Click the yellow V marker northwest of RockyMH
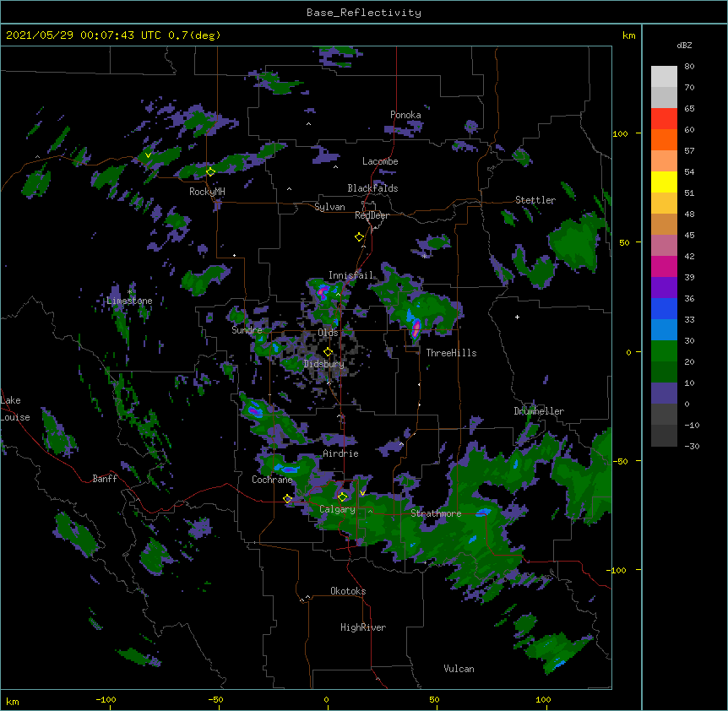The height and width of the screenshot is (711, 728). (148, 155)
